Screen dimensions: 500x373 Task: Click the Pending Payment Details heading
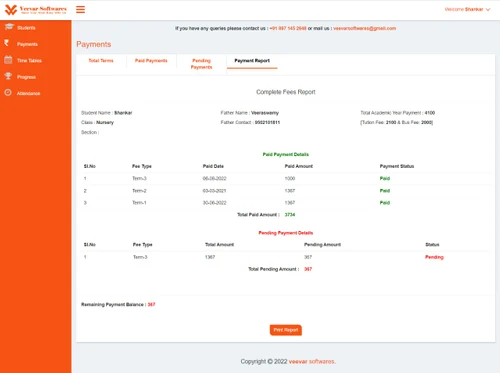pyautogui.click(x=286, y=233)
